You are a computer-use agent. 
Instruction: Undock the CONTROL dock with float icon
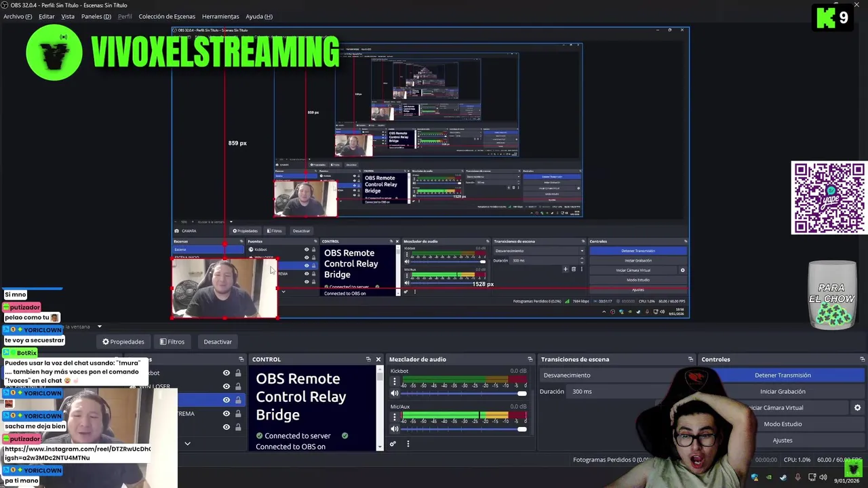click(368, 359)
